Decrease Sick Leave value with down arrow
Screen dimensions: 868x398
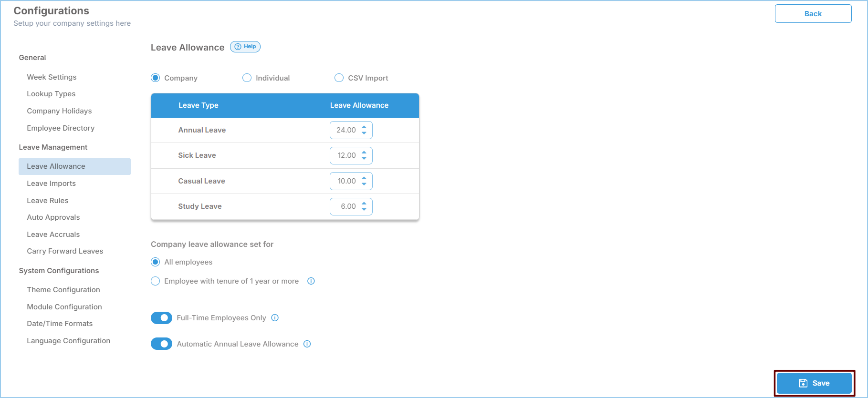364,158
